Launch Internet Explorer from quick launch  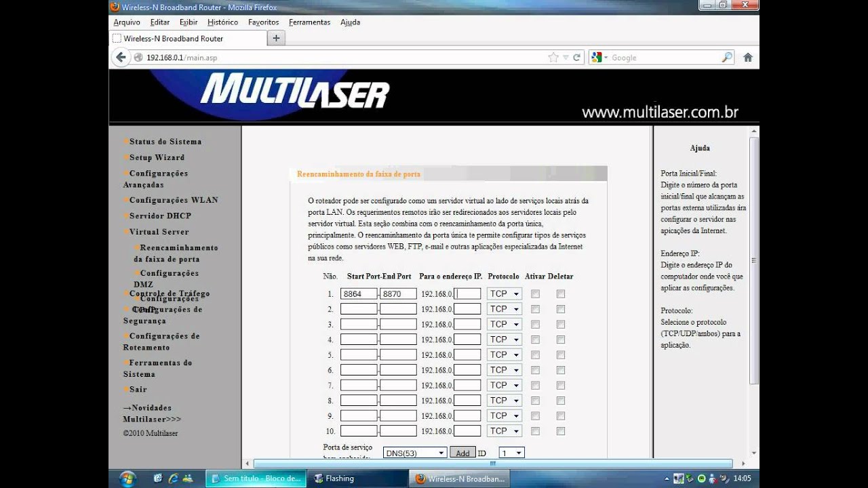(x=173, y=479)
